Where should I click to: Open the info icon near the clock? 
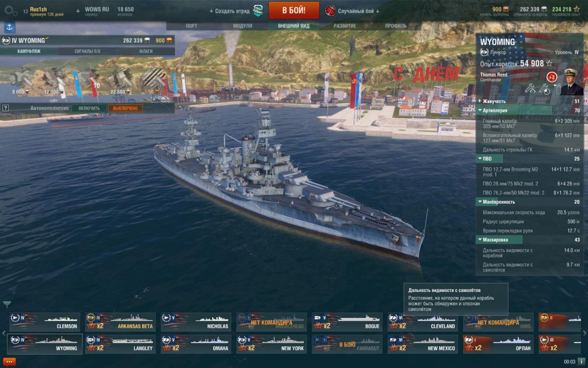click(x=581, y=362)
